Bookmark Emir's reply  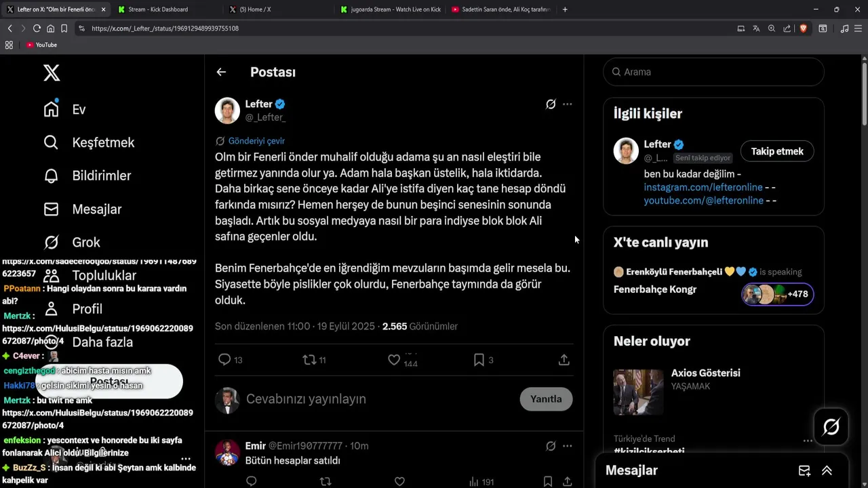[547, 482]
